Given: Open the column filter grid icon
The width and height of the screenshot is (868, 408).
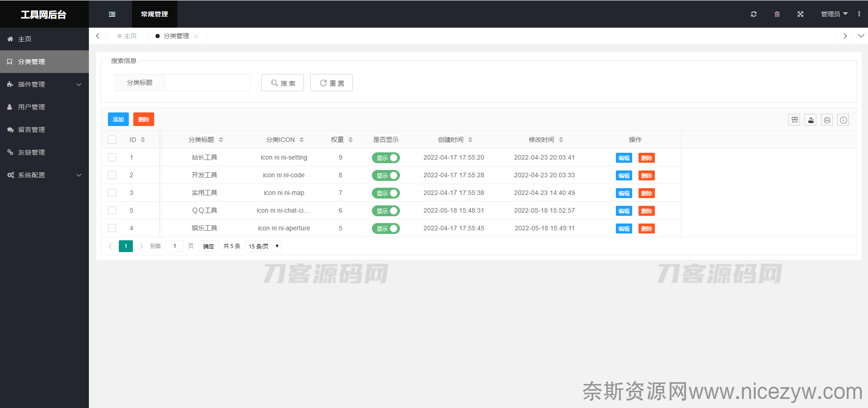Looking at the screenshot, I should pos(794,120).
